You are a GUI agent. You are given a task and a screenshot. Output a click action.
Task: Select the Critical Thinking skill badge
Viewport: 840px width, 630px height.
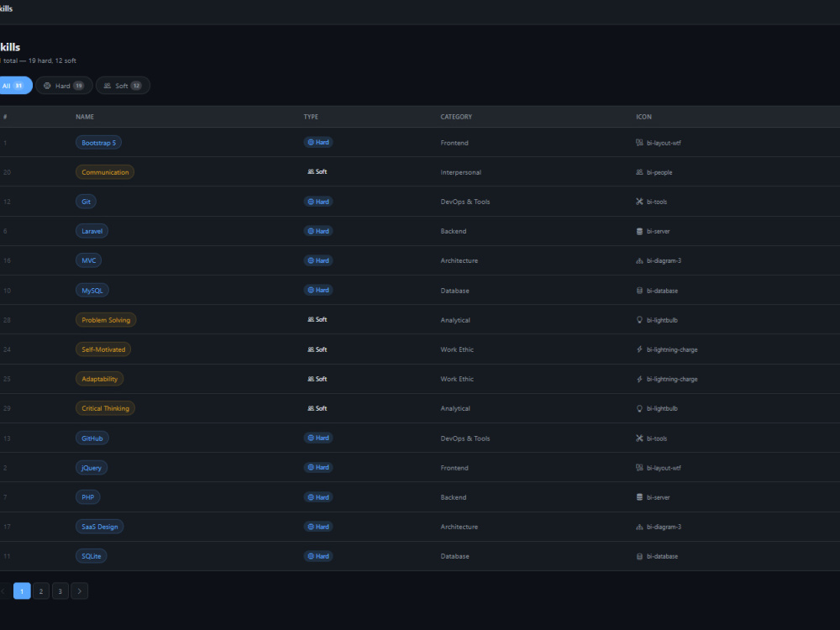[106, 408]
